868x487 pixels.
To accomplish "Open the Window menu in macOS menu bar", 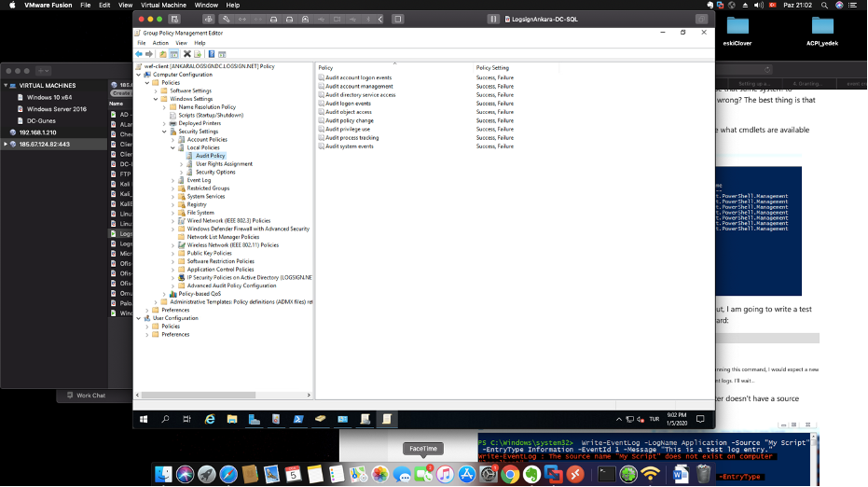I will pos(206,5).
